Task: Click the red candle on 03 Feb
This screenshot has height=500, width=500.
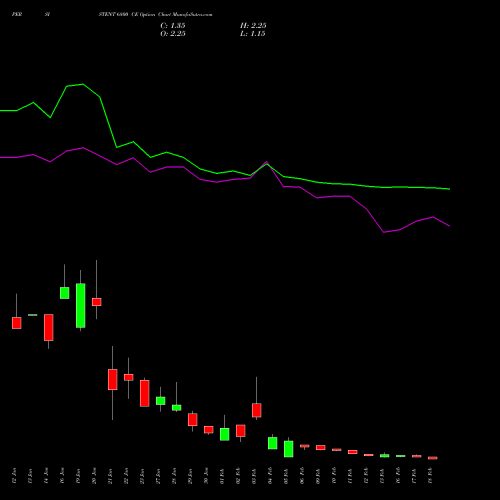Action: tap(257, 410)
